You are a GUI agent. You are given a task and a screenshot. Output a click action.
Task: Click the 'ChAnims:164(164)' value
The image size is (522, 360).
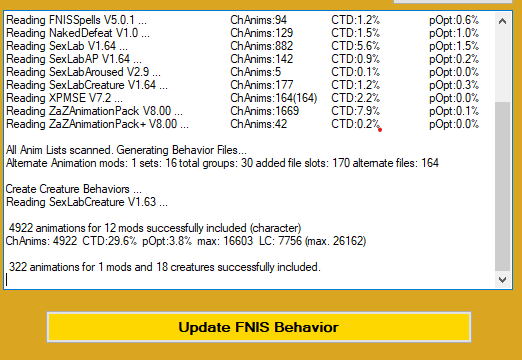click(x=274, y=98)
